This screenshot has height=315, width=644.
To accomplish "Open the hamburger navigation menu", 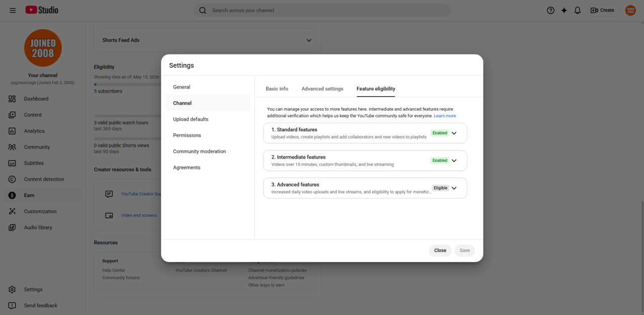I will tap(13, 10).
